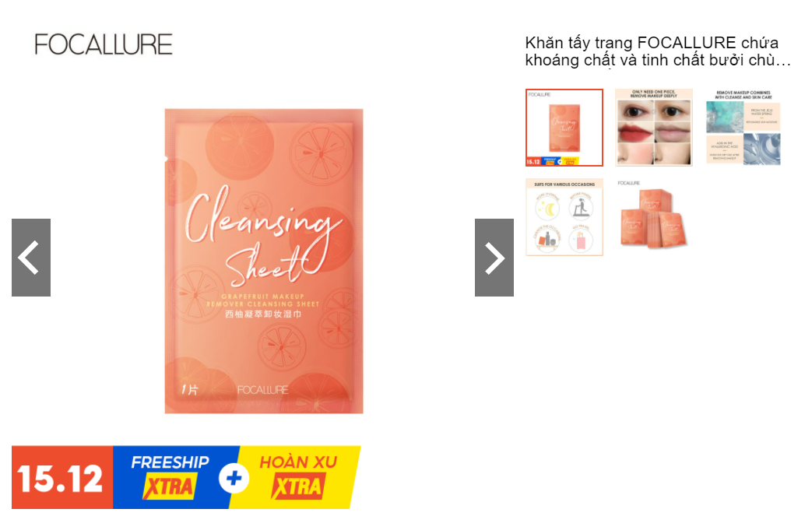Click the FOCALLURE brand name on packet bottom
The image size is (812, 516).
point(262,390)
